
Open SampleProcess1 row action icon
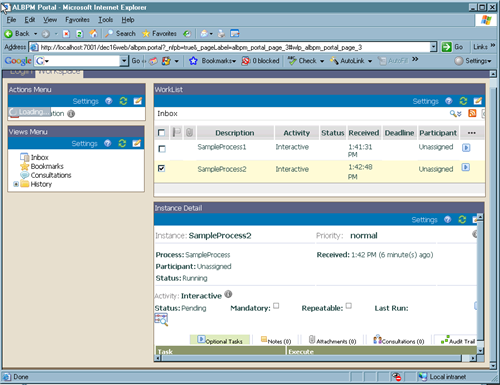coord(466,147)
